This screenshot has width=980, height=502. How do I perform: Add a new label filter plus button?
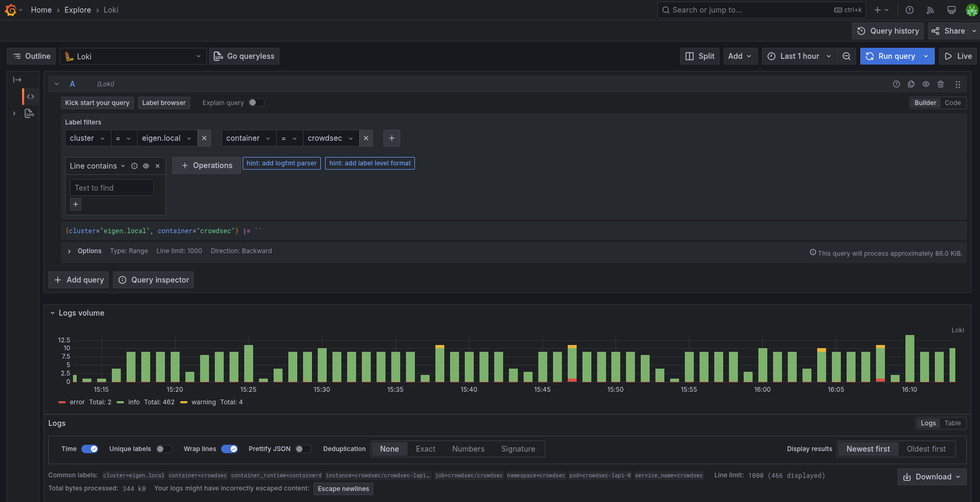pyautogui.click(x=392, y=138)
